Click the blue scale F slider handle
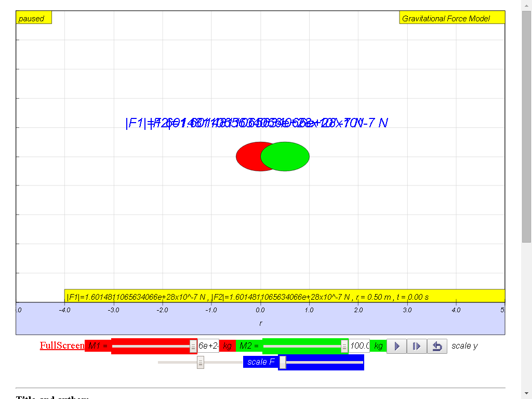 pos(283,362)
